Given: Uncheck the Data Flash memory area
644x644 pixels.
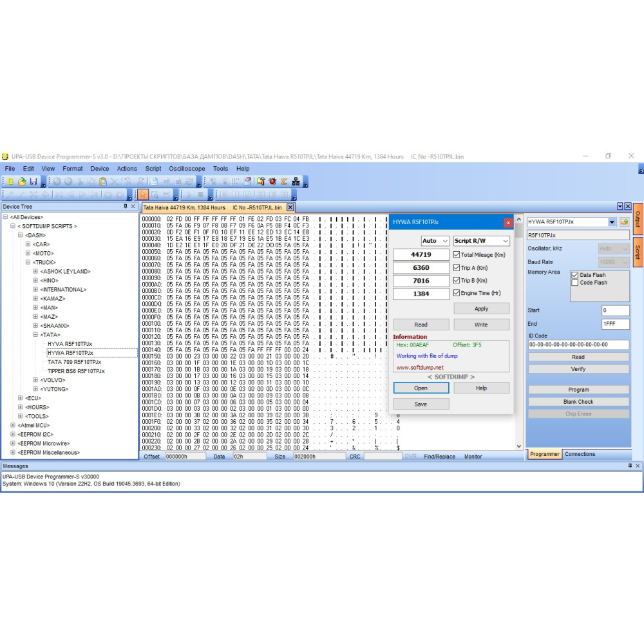Looking at the screenshot, I should pos(575,275).
